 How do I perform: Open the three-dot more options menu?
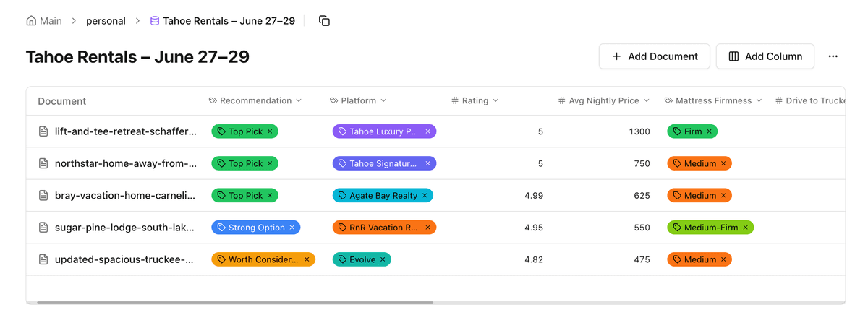[x=833, y=56]
